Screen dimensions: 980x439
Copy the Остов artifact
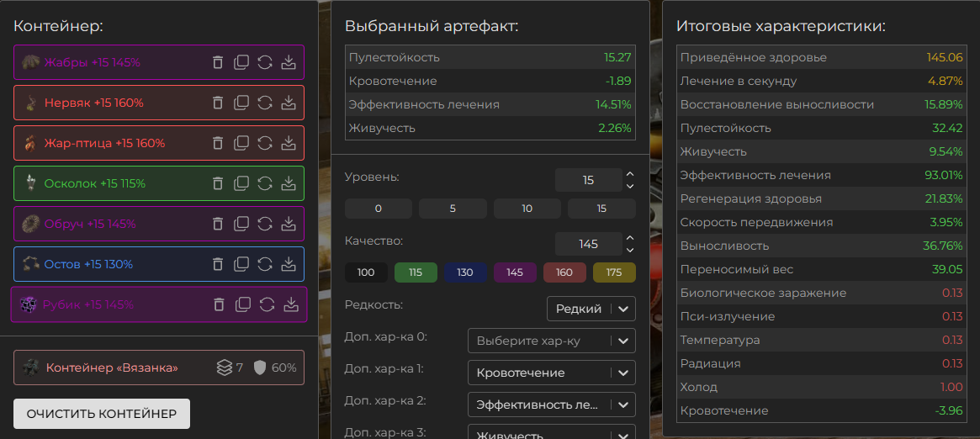[x=241, y=264]
